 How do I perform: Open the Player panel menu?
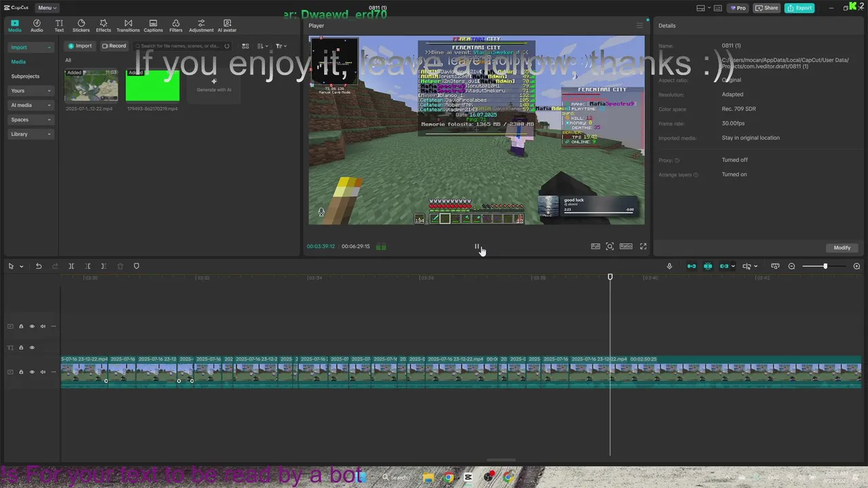(x=639, y=26)
